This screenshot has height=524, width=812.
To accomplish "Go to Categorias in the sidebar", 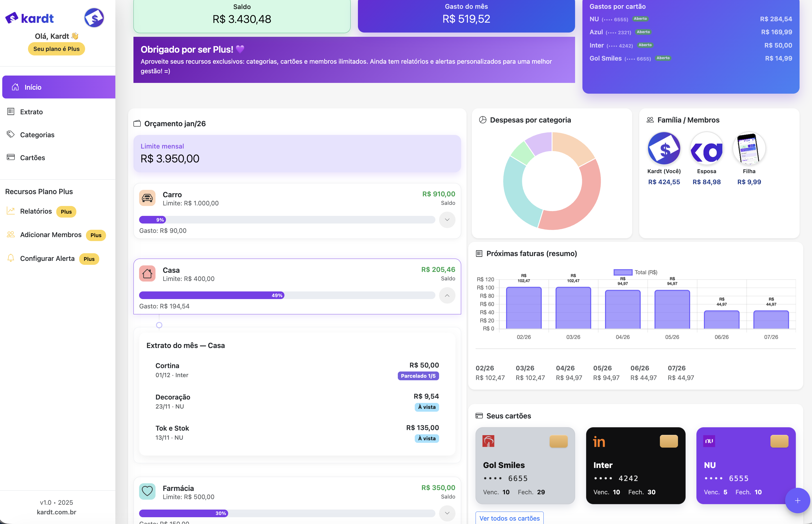I will click(x=37, y=135).
